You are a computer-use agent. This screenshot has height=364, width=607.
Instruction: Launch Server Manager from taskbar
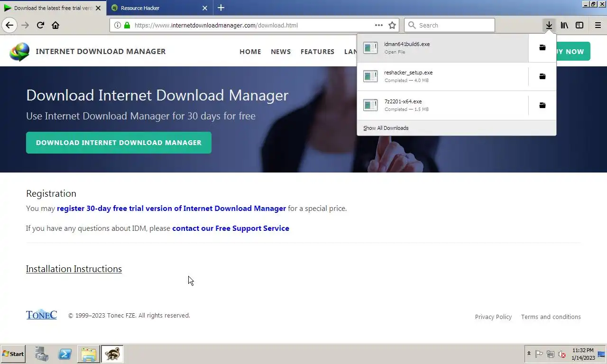click(42, 354)
